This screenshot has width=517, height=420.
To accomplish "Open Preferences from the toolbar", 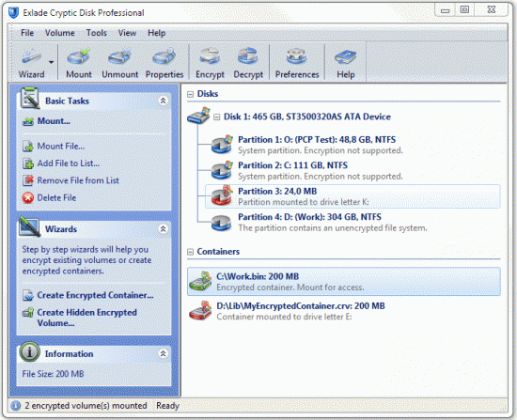I will [297, 63].
